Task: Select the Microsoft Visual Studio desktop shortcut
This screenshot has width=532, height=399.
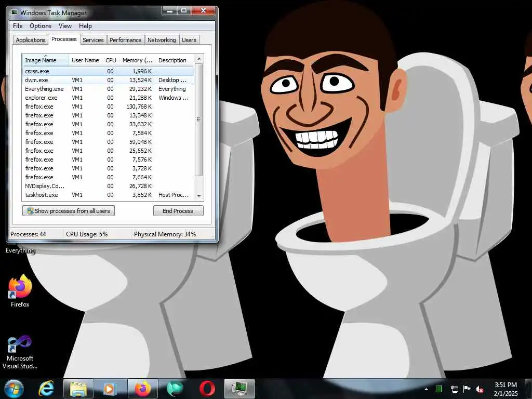Action: [20, 352]
